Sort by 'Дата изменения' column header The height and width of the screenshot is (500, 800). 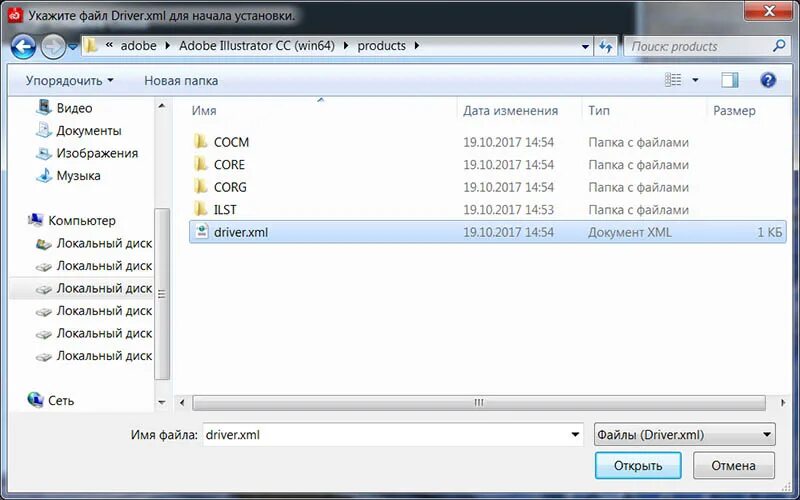click(510, 111)
